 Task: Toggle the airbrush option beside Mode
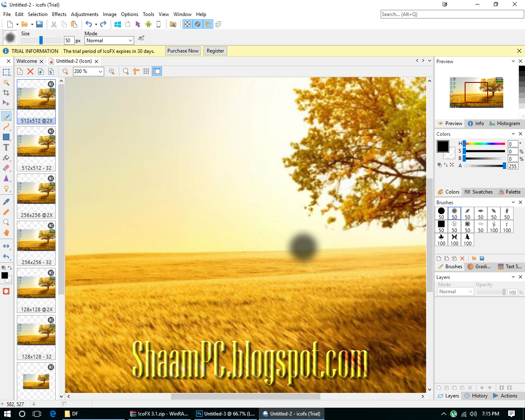coord(142,38)
